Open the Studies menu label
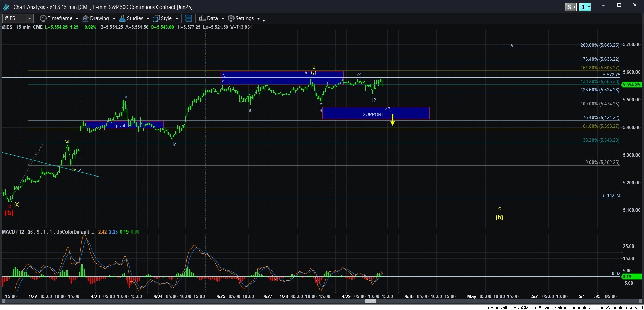This screenshot has width=644, height=310. (x=135, y=18)
